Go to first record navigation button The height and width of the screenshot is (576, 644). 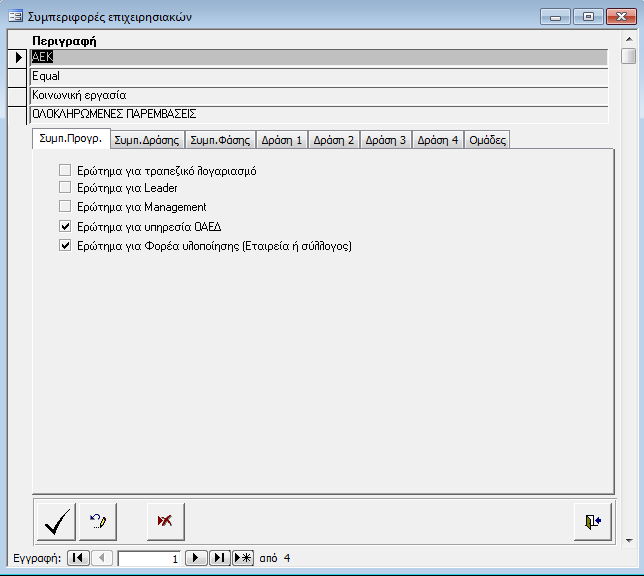click(x=78, y=558)
